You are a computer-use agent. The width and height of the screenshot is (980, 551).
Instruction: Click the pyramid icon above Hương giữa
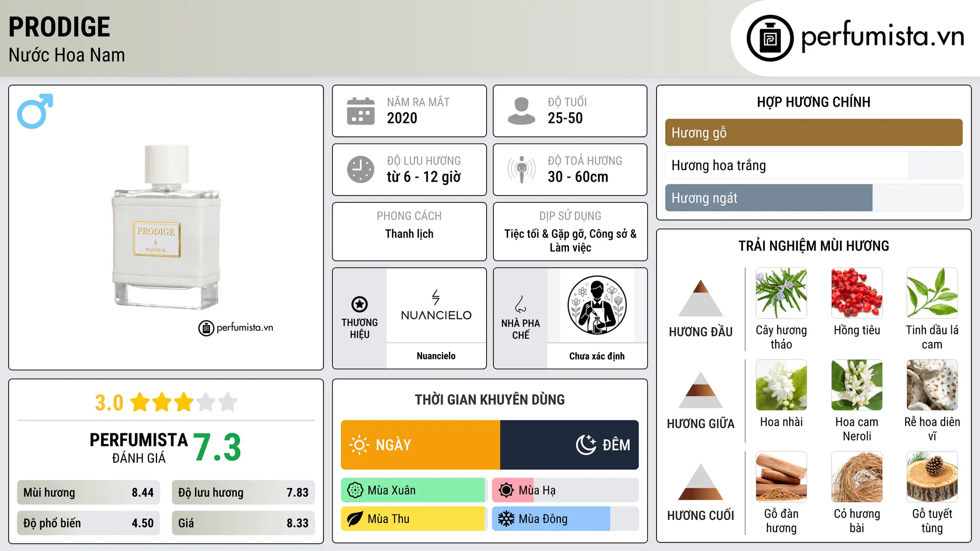701,390
